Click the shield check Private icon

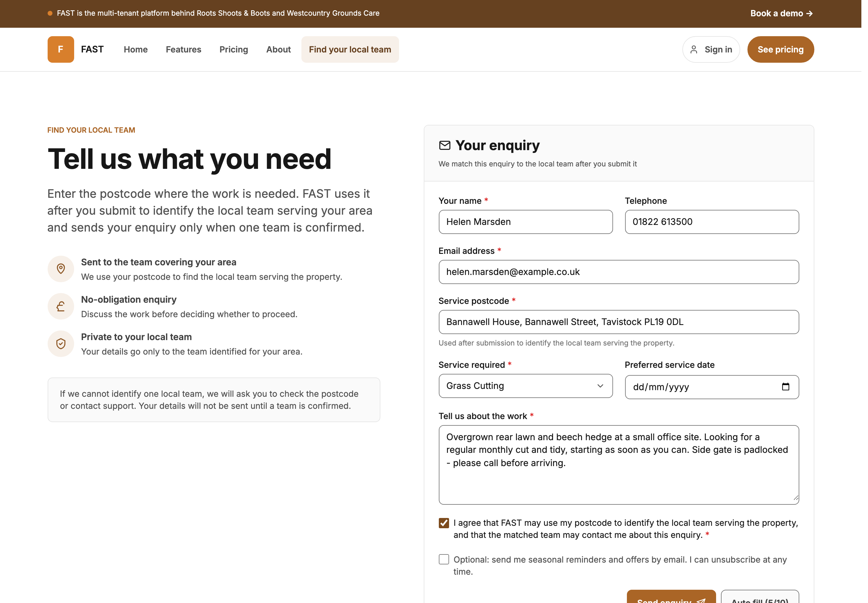coord(61,343)
